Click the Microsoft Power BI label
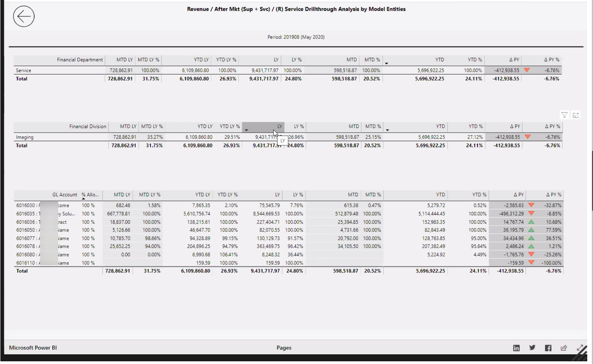The image size is (593, 364). pos(33,348)
